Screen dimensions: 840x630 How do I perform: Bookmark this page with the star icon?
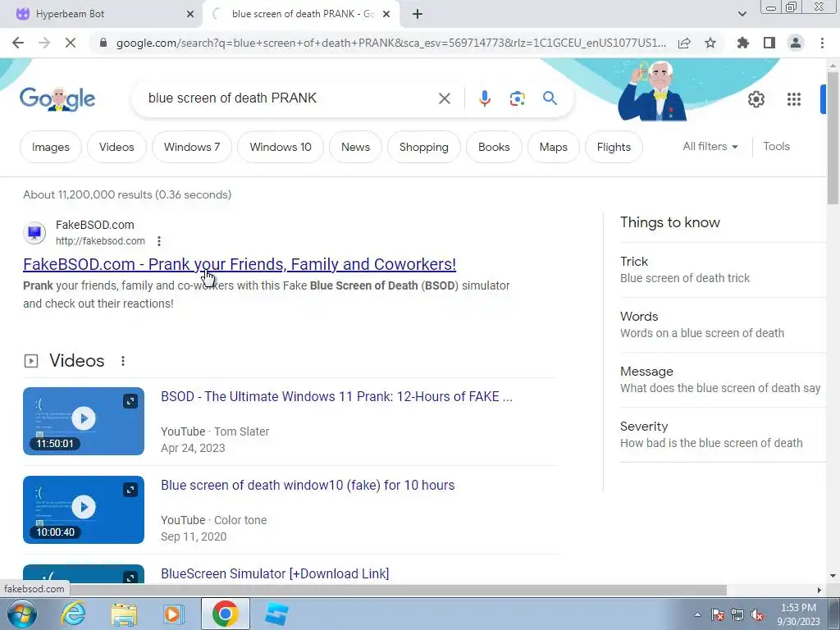click(710, 43)
